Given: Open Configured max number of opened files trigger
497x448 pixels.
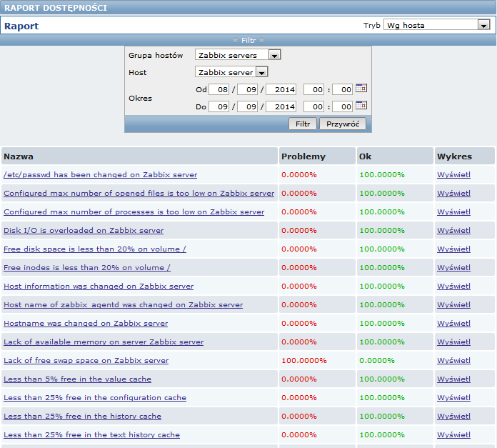Looking at the screenshot, I should pyautogui.click(x=139, y=194).
